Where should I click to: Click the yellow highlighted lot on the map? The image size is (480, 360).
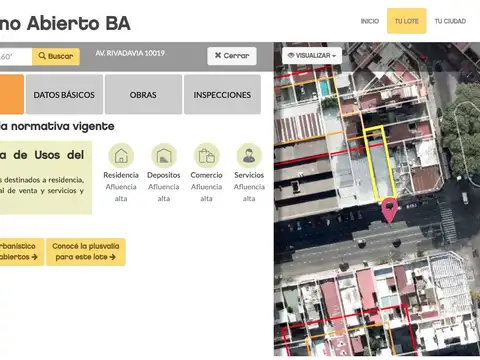coord(380,164)
